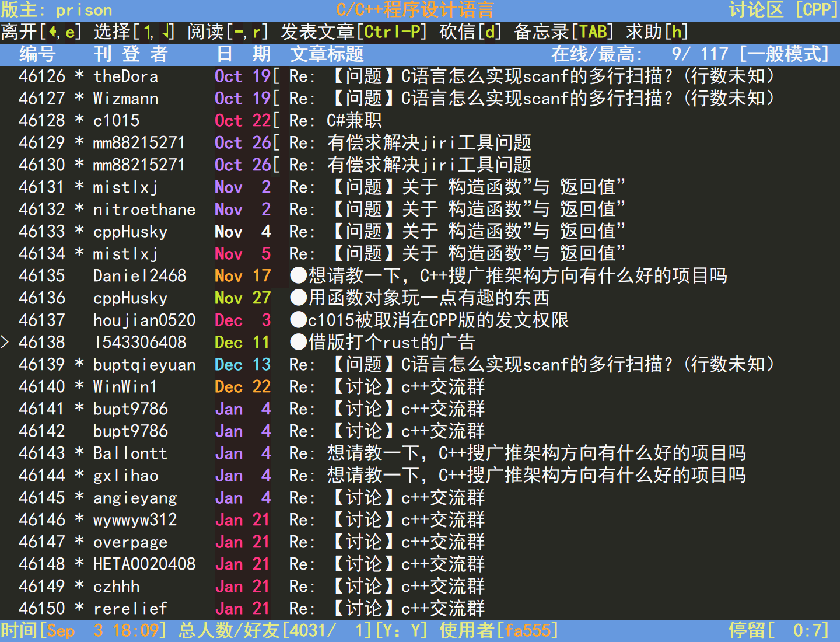This screenshot has width=840, height=642.
Task: Click the 讨论区 [CPP] board label
Action: pos(784,10)
